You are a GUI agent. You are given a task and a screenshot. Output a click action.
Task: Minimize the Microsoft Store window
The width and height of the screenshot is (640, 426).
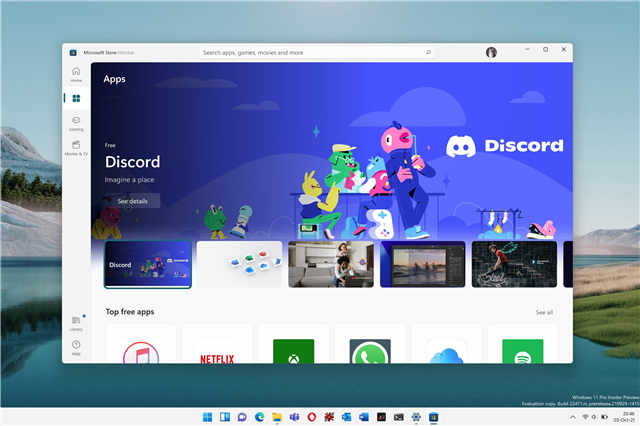point(527,49)
